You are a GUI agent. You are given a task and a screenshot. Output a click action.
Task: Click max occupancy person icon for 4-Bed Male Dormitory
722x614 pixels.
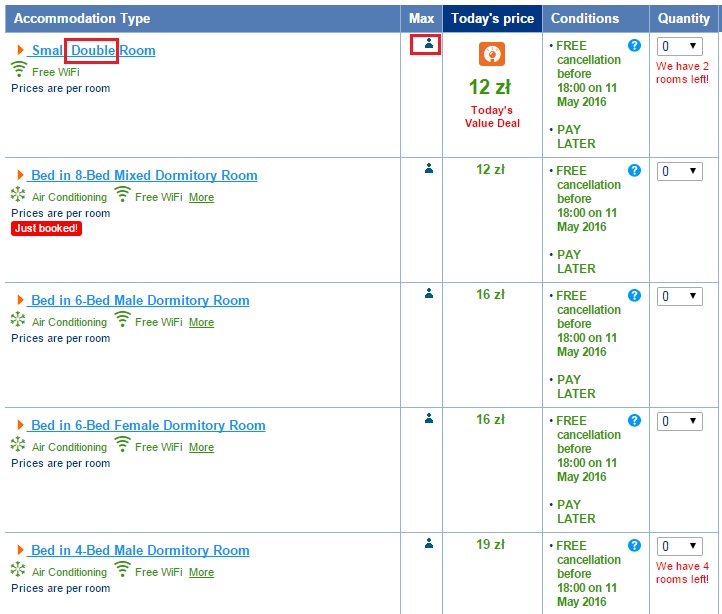[x=429, y=543]
